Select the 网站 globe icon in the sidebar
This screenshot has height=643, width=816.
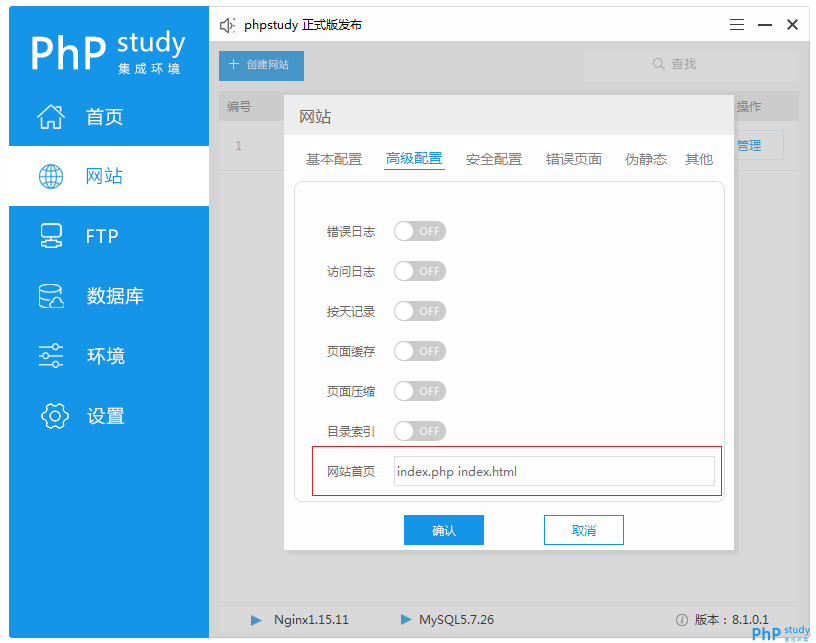51,176
